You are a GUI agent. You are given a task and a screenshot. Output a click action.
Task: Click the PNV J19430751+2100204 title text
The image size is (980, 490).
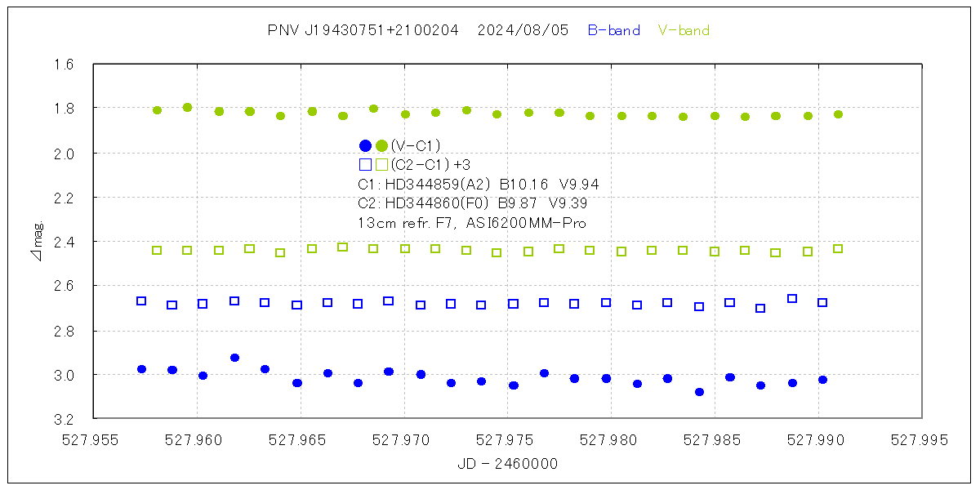pos(365,31)
